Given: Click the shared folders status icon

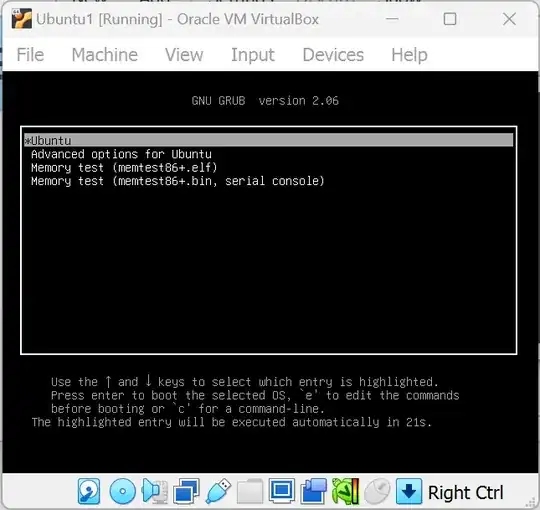Looking at the screenshot, I should click(250, 491).
